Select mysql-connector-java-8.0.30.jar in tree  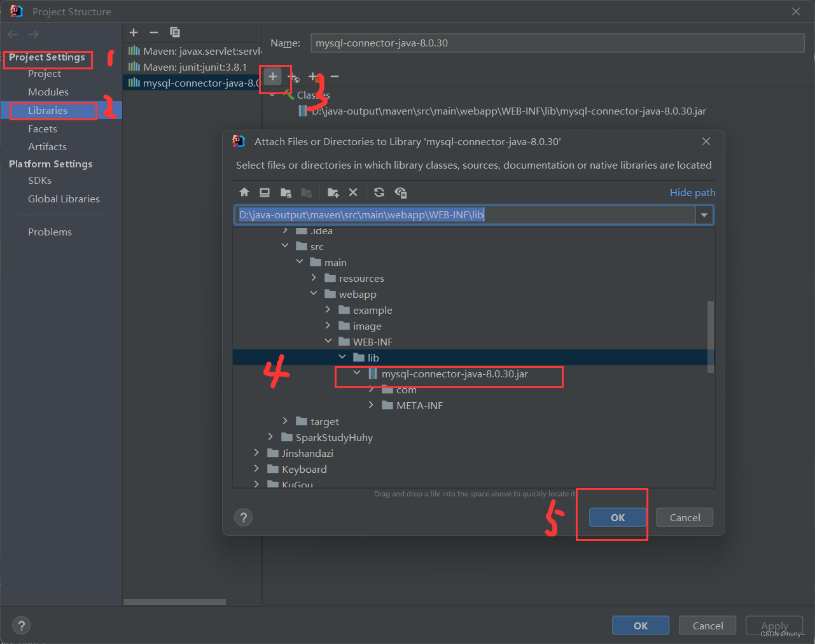click(x=455, y=374)
